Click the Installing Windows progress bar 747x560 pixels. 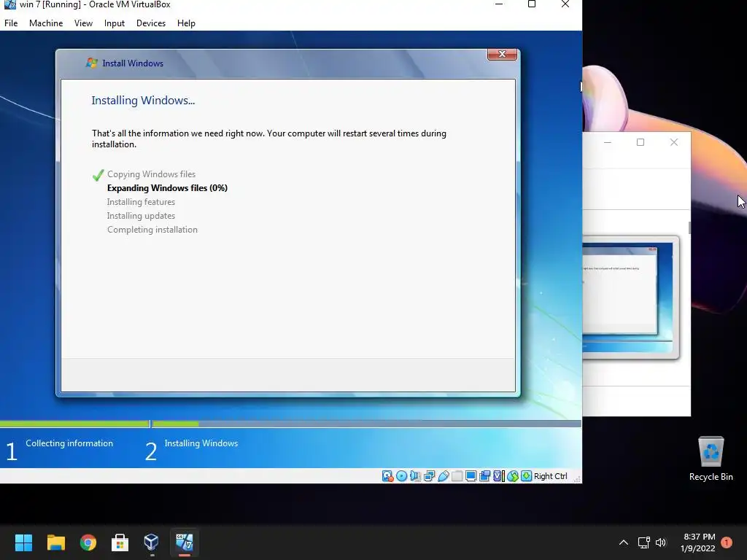366,424
